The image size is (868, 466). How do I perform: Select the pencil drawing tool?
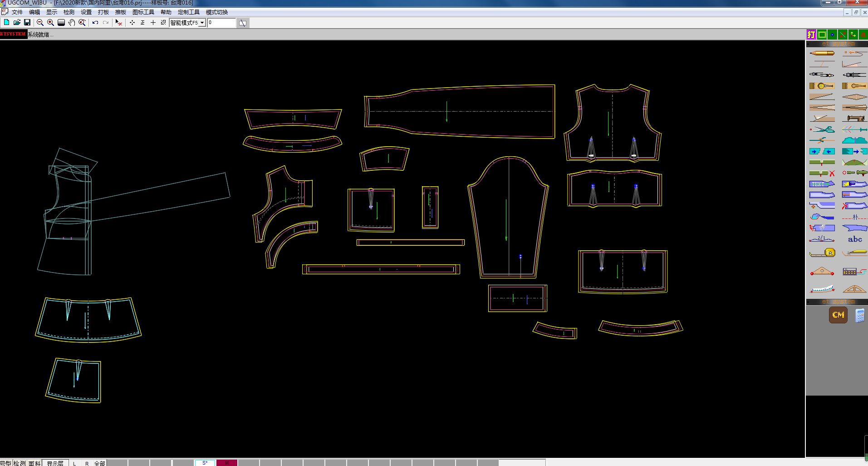pyautogui.click(x=822, y=53)
